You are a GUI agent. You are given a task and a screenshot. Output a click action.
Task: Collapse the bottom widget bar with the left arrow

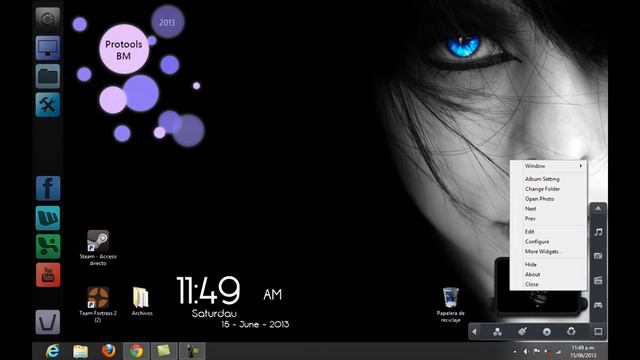pyautogui.click(x=474, y=332)
